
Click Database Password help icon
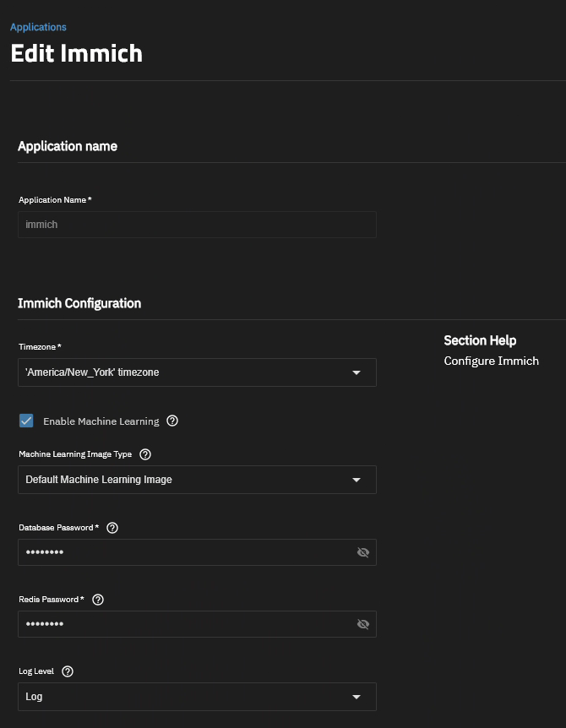click(112, 528)
